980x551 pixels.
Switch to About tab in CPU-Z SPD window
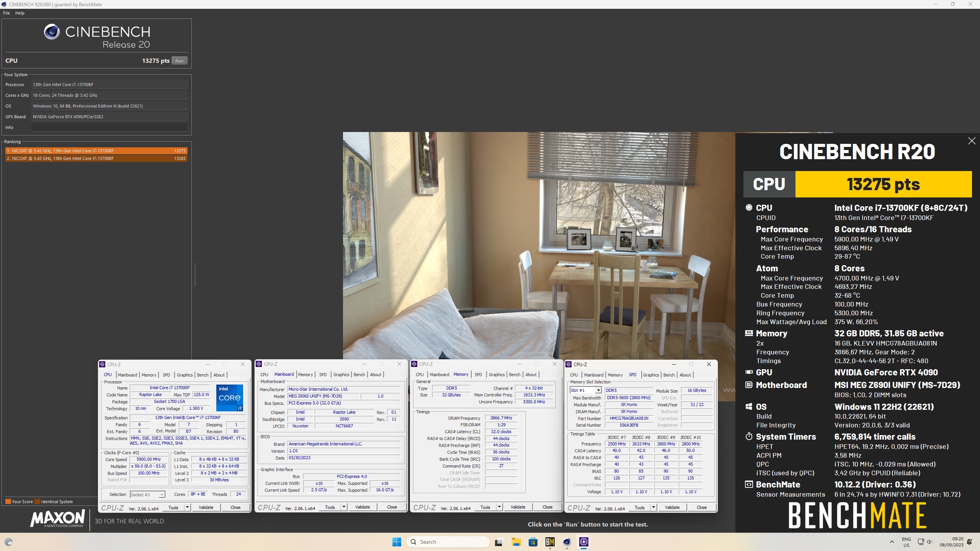click(685, 375)
